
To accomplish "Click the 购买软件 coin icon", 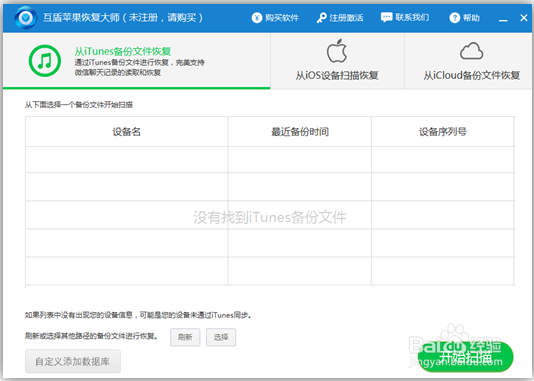I will pos(257,18).
